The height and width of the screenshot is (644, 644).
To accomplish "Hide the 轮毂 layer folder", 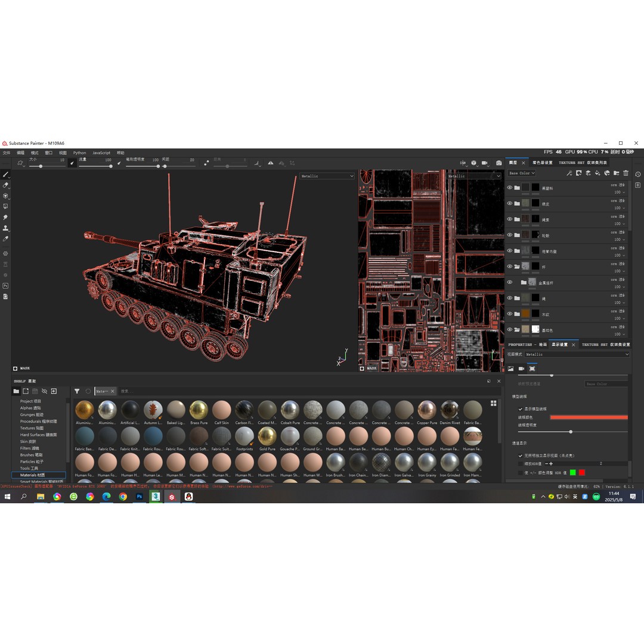I will click(510, 235).
